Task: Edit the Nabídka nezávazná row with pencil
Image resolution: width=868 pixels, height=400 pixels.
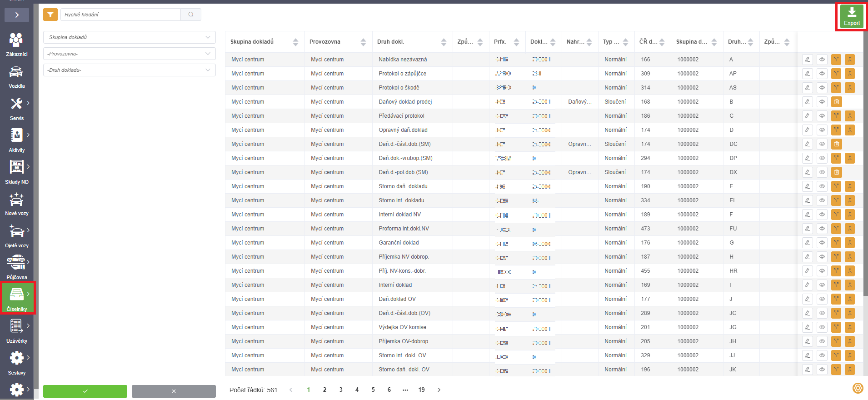Action: point(807,60)
